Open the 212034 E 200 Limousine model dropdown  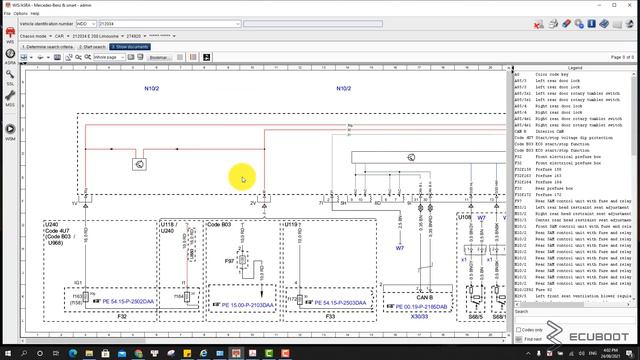(122, 36)
